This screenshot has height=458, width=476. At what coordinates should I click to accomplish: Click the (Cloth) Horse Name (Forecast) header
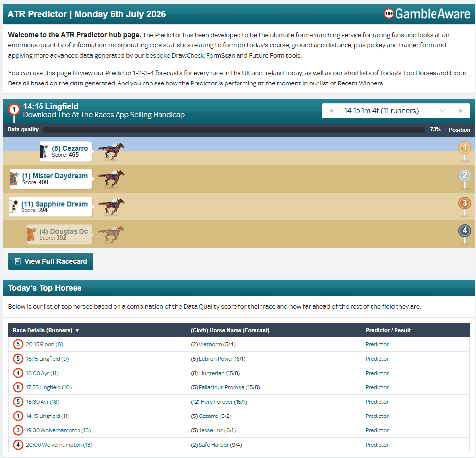(230, 330)
